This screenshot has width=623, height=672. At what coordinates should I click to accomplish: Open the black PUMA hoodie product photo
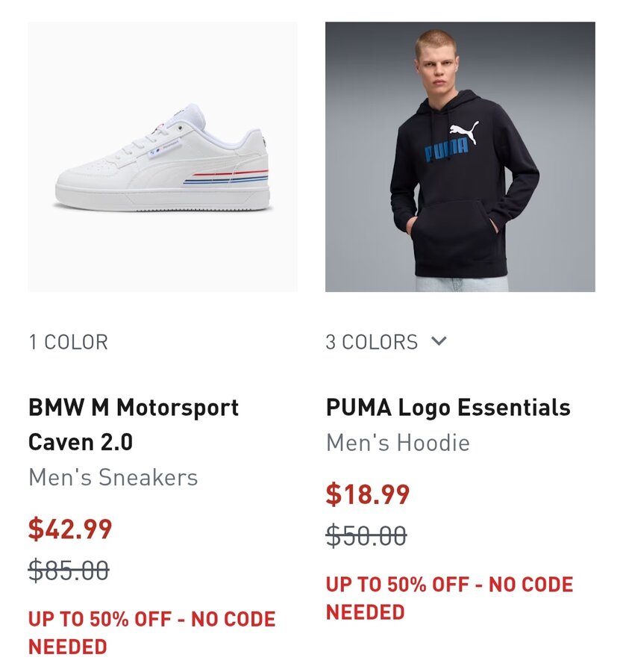[460, 157]
